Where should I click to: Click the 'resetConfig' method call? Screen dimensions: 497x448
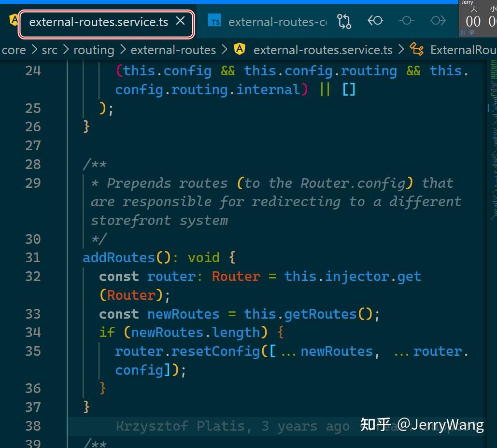pyautogui.click(x=215, y=351)
